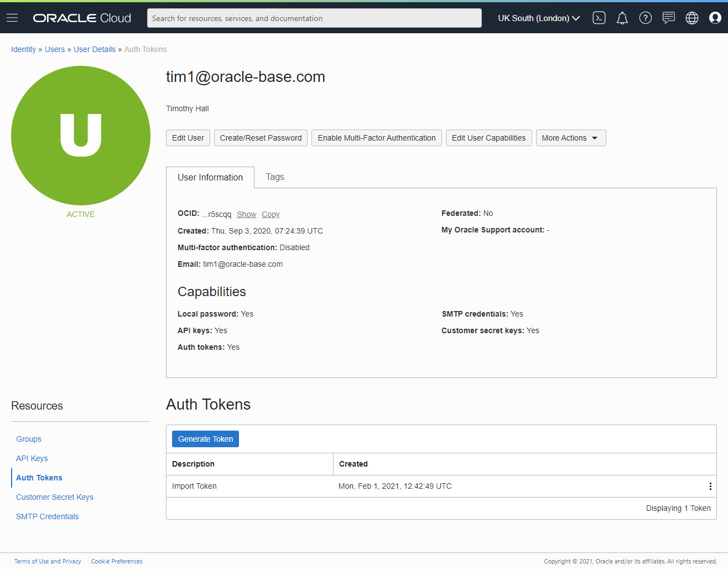
Task: Click the Resources heading
Action: 37,406
